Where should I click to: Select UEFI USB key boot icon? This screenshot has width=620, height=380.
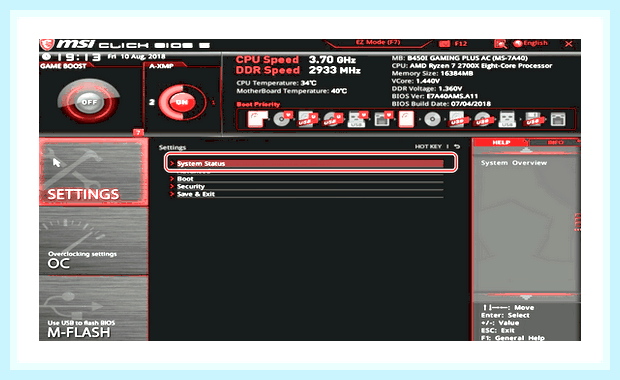click(357, 119)
